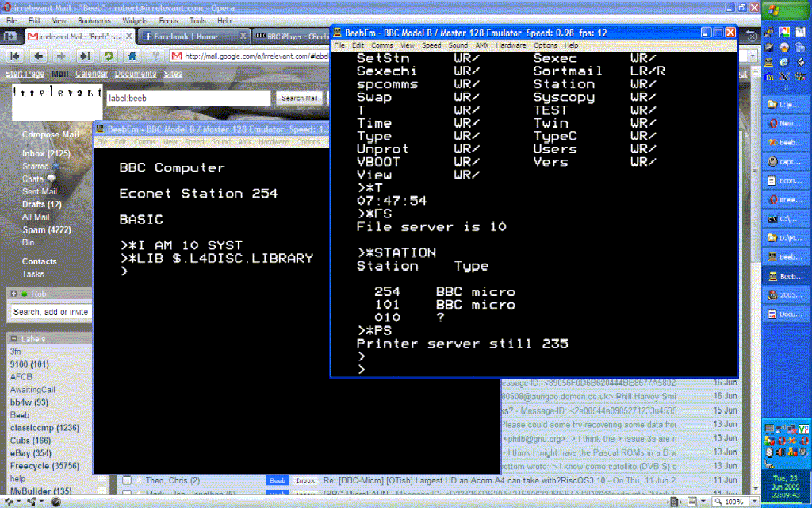Open the 'Econ...' taskbar button

pos(786,181)
